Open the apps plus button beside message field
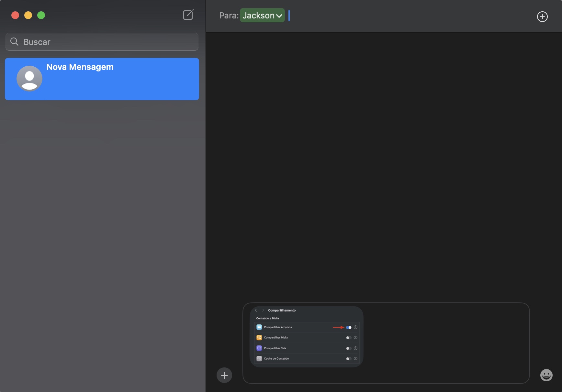562x392 pixels. point(224,375)
